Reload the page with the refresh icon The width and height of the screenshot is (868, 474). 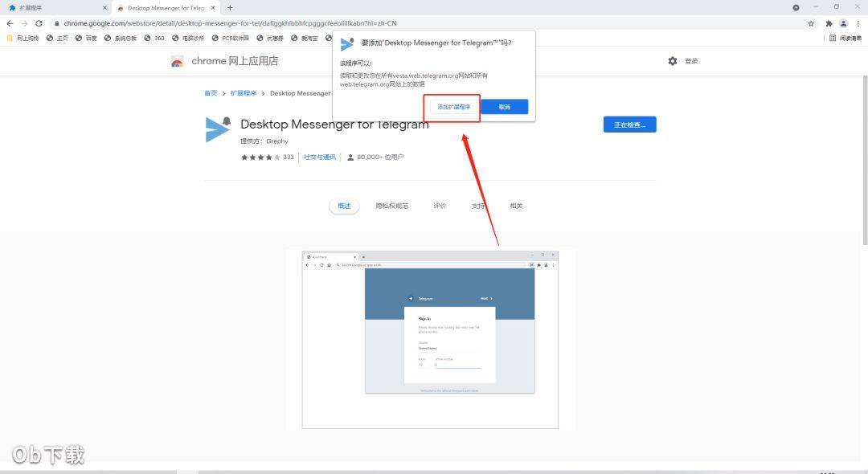(39, 23)
